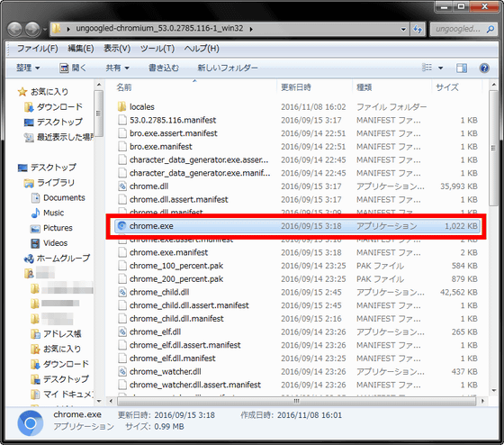Click the refresh icon beside address bar
This screenshot has height=445, width=504.
(x=418, y=30)
